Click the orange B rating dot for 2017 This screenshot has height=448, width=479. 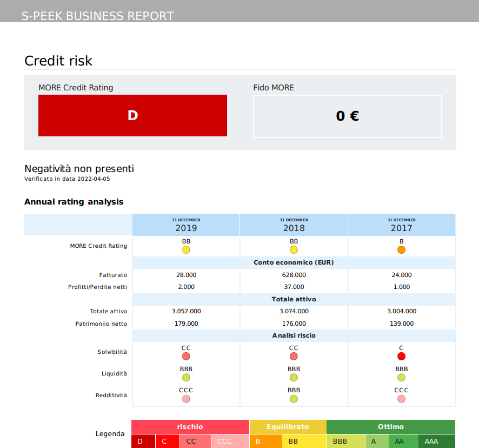point(401,250)
